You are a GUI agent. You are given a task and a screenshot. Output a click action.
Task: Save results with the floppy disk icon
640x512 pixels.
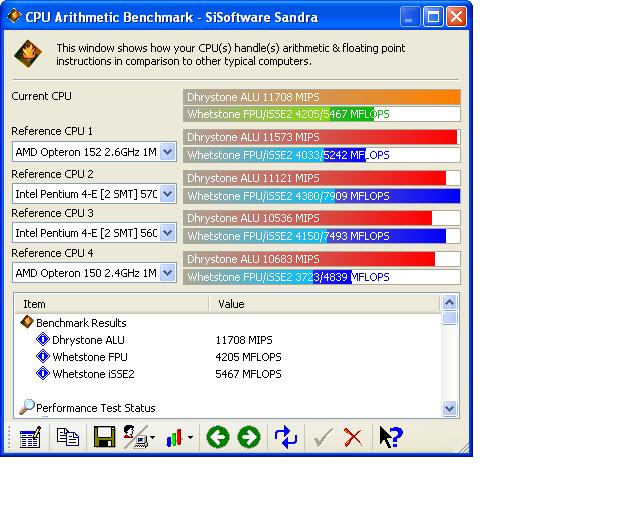(104, 437)
